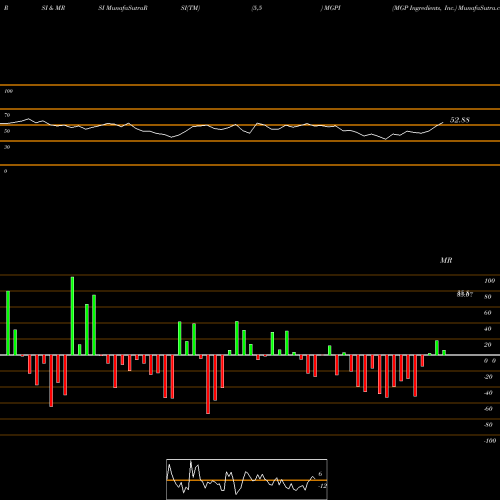Click the "6" value in mini chart

pos(320,474)
